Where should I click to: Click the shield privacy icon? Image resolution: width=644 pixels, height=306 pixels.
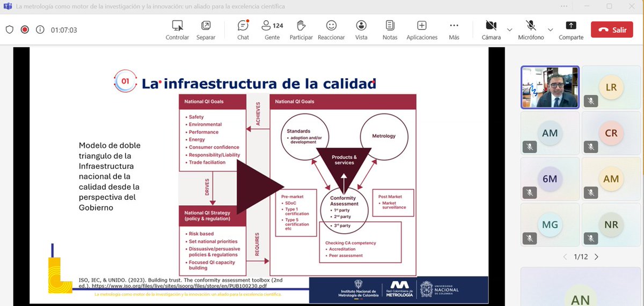point(9,30)
